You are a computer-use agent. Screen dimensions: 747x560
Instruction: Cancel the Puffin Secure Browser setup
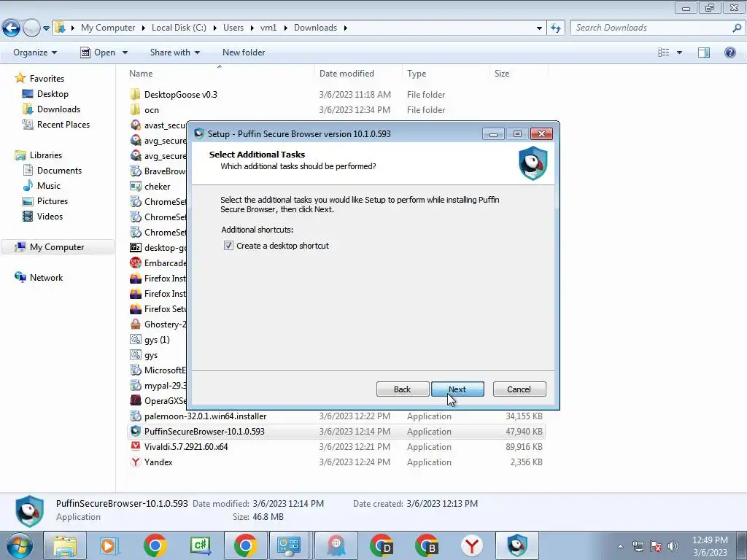519,389
